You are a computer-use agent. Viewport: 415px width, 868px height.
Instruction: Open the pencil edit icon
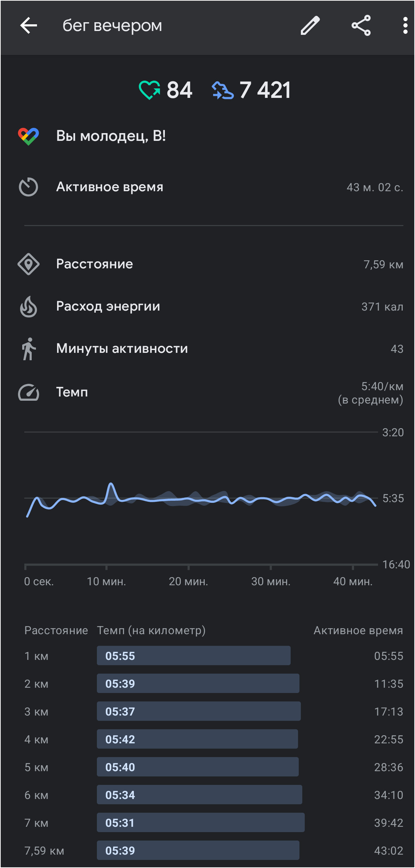coord(310,26)
